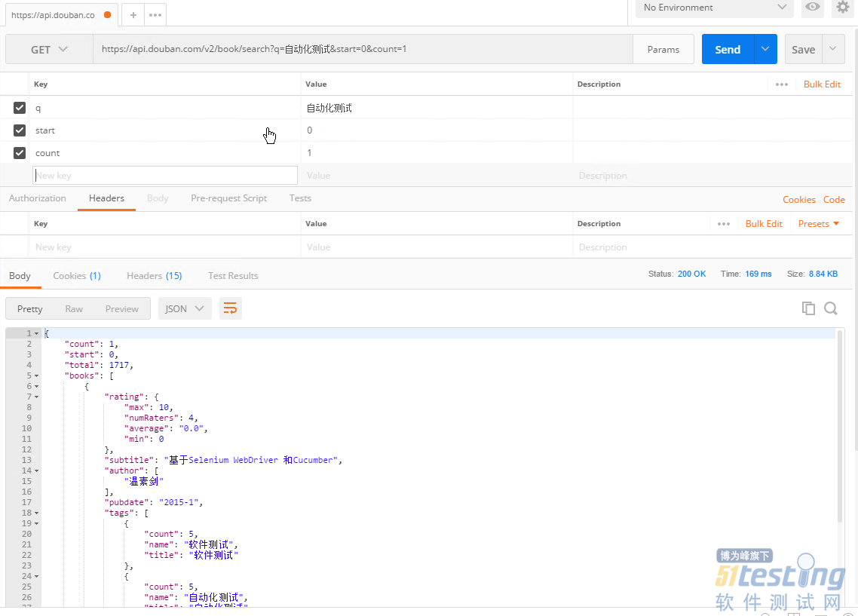Image resolution: width=858 pixels, height=616 pixels.
Task: Uncheck the start parameter checkbox
Action: click(20, 130)
